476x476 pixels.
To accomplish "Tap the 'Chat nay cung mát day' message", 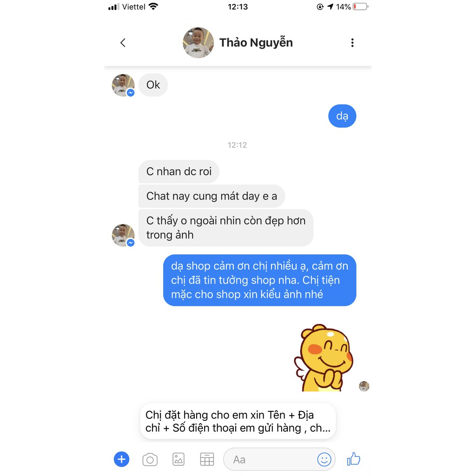I will [x=212, y=196].
